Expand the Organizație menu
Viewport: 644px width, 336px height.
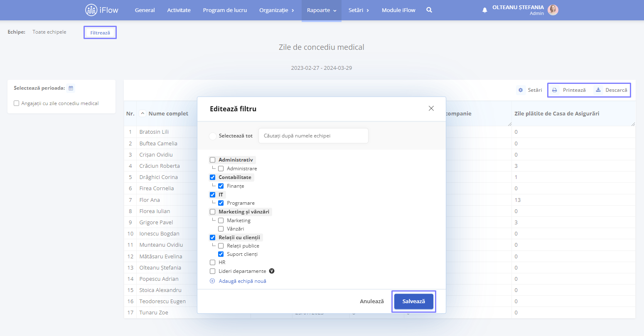277,10
